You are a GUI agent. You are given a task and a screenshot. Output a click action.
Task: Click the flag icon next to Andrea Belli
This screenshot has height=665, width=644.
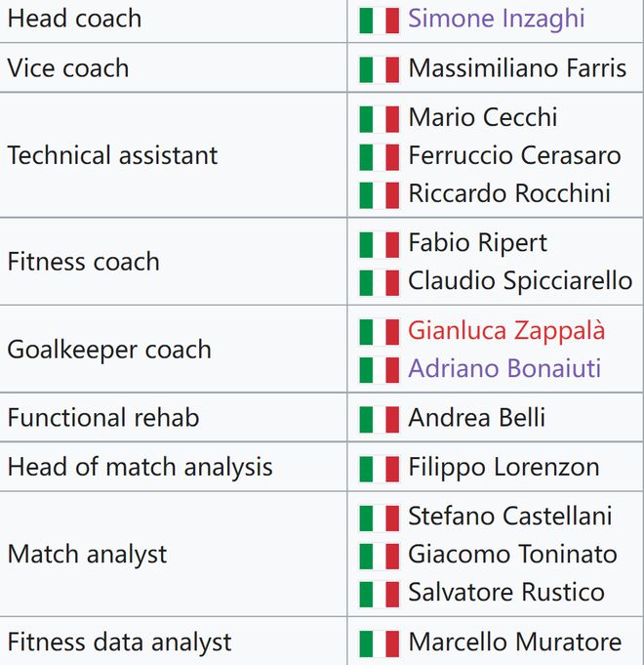[x=379, y=419]
